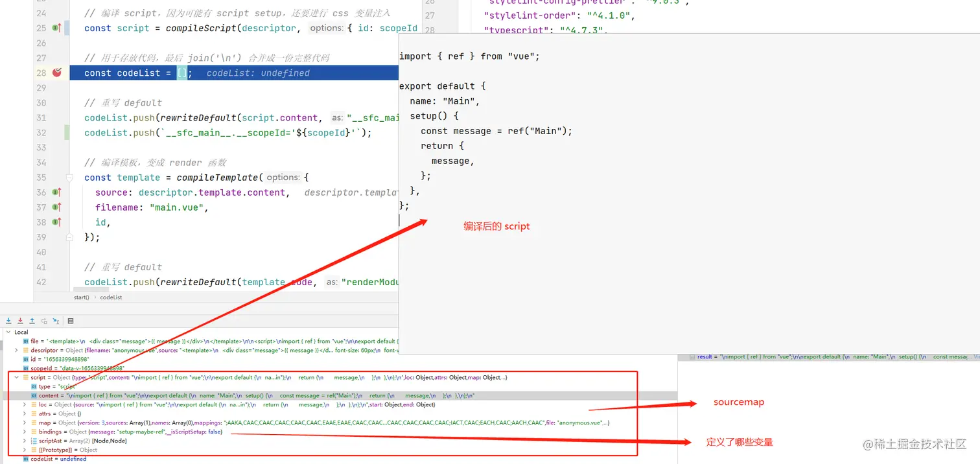Click the options: inlay hint on line 25
Screen dimensions: 980x464
pyautogui.click(x=326, y=28)
